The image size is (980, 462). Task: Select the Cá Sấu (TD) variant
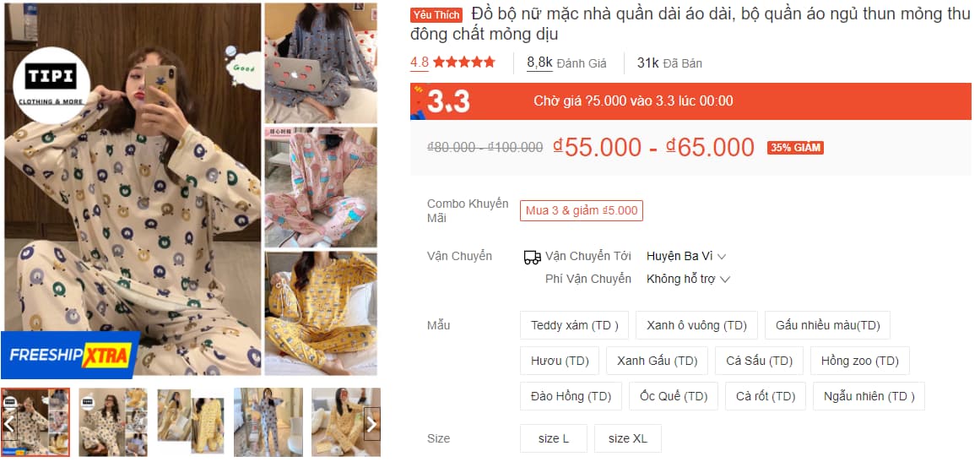pos(759,361)
